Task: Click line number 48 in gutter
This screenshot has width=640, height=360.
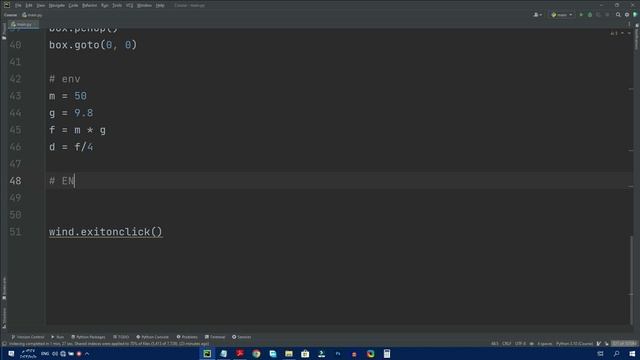Action: click(x=15, y=181)
